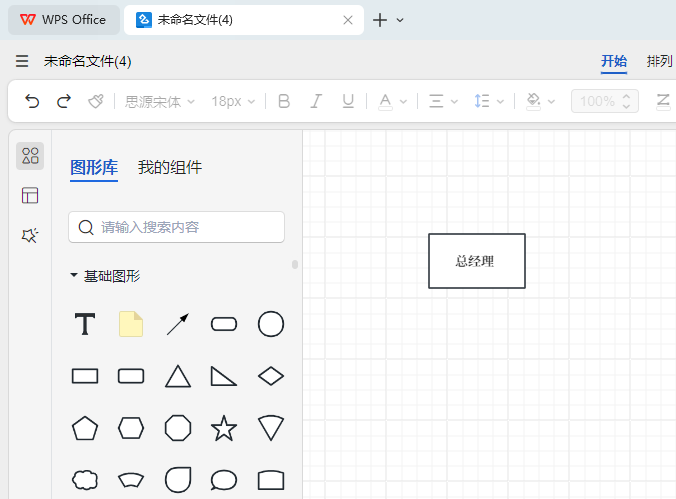Select the arrow line shape
676x499 pixels.
(178, 324)
